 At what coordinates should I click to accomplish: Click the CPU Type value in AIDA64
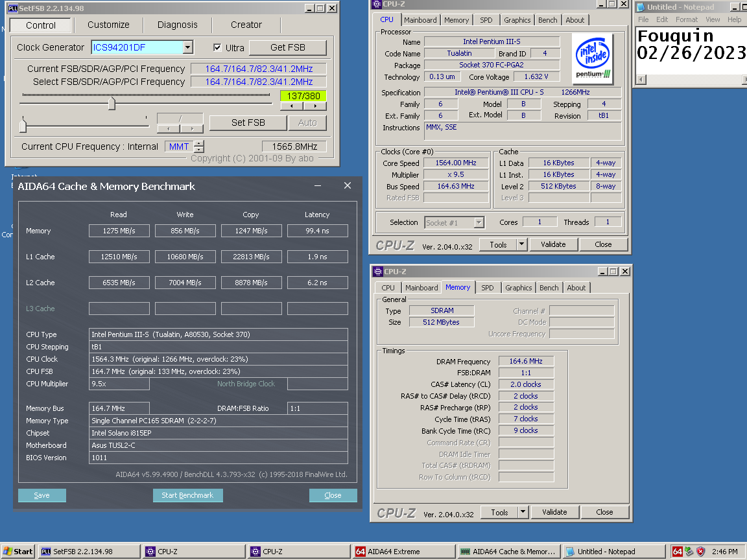tap(218, 334)
